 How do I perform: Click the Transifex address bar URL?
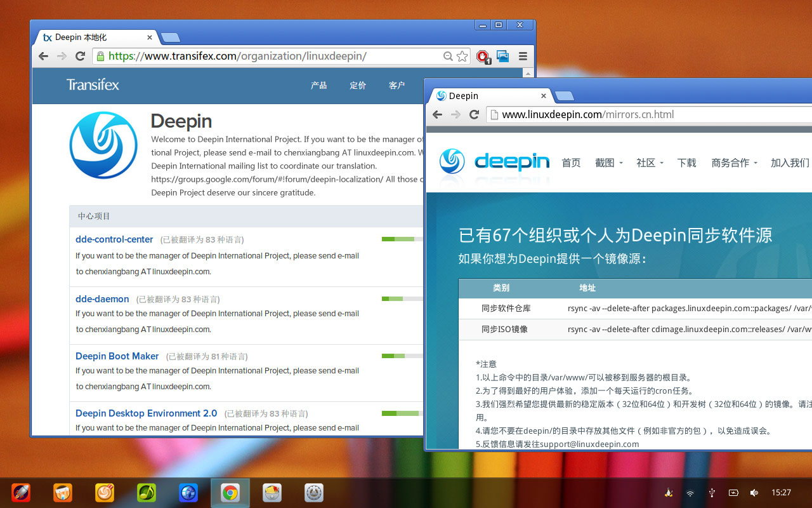[x=237, y=56]
